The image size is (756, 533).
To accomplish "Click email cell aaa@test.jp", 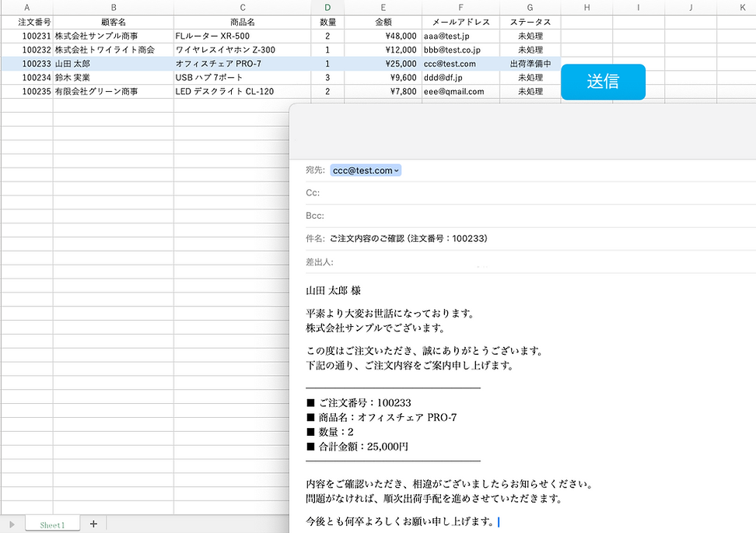I will [461, 36].
